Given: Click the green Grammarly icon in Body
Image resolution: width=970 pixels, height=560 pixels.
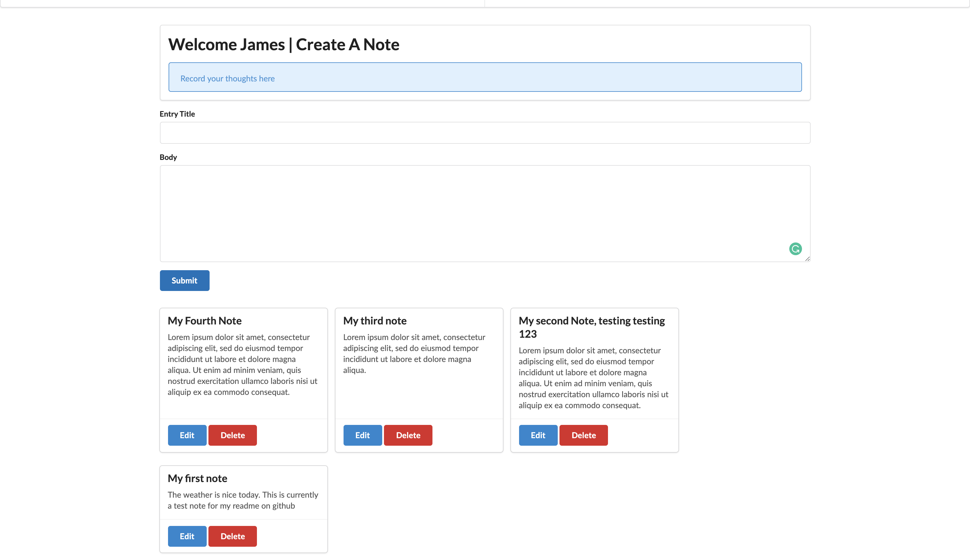Looking at the screenshot, I should (795, 249).
